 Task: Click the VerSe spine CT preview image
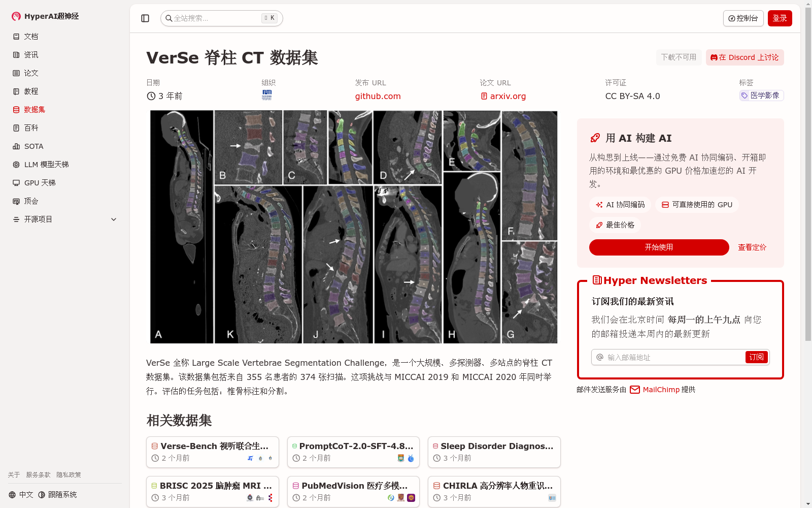coord(353,227)
